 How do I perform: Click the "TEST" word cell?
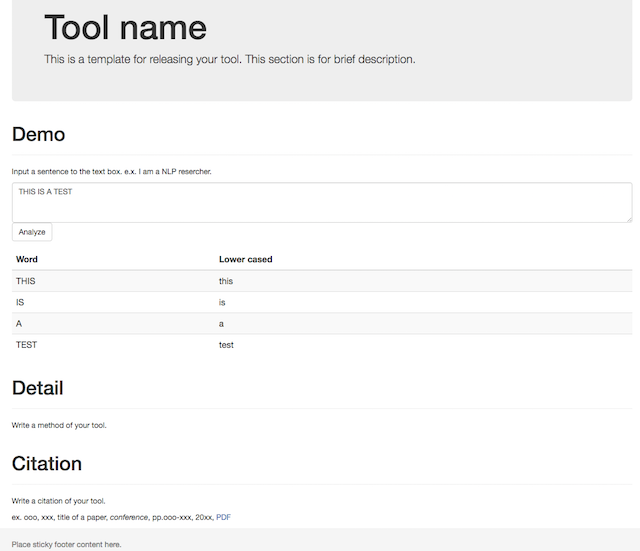tap(27, 345)
